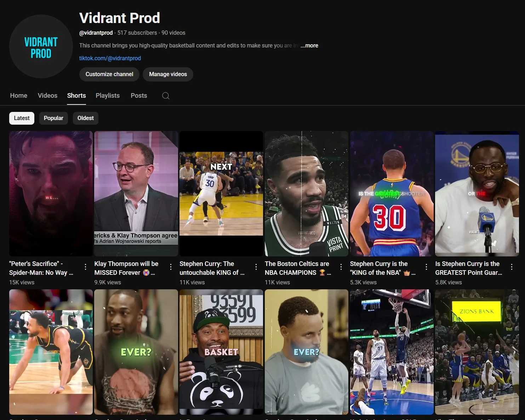Open the Boston Celtics NBA Champions short
This screenshot has width=525, height=420.
306,194
